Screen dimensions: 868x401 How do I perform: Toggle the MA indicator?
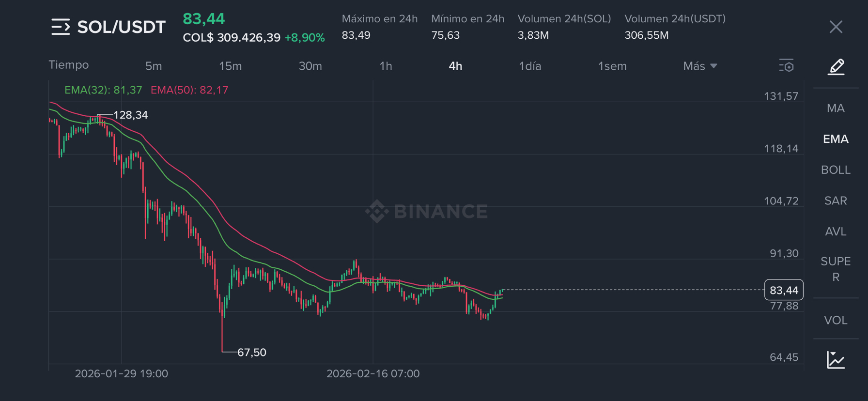coord(836,108)
